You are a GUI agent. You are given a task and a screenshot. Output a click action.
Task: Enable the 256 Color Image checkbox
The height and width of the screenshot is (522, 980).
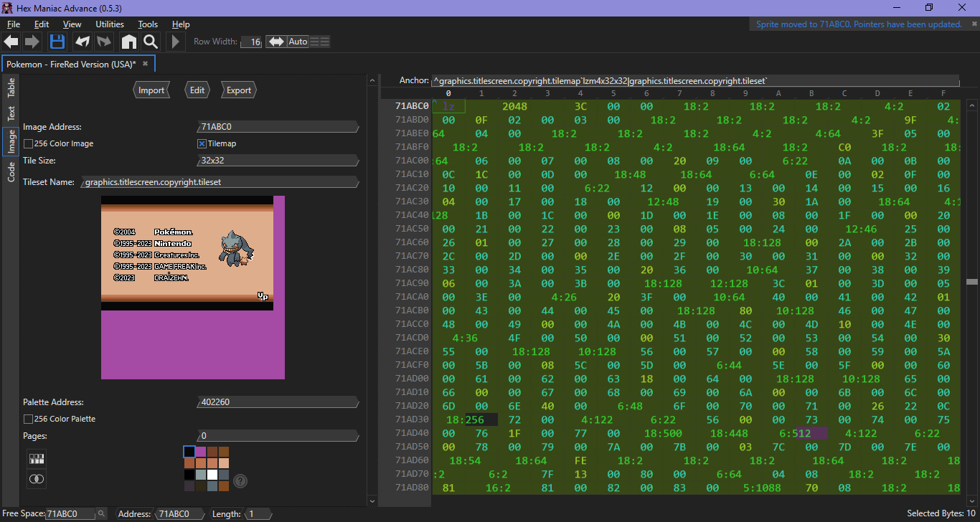pos(29,143)
